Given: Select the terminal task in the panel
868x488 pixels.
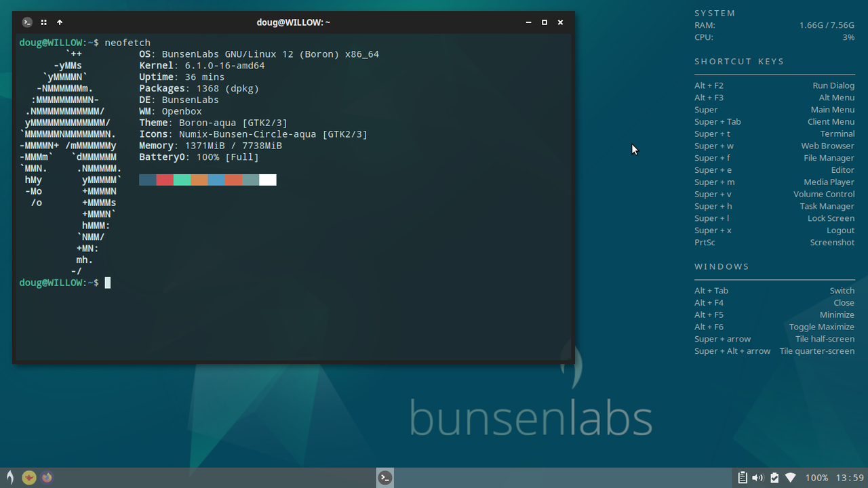Looking at the screenshot, I should (385, 477).
